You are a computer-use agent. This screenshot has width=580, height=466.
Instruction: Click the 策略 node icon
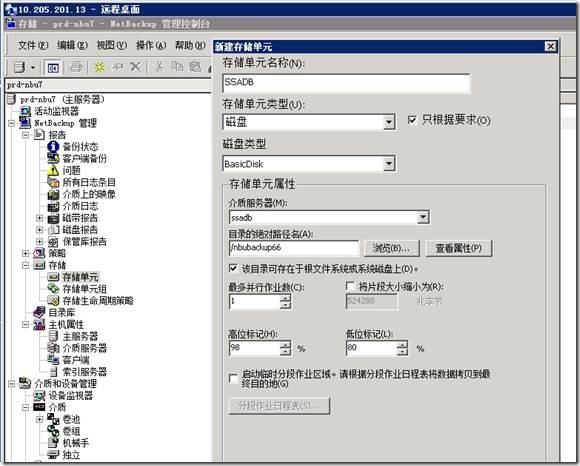[x=39, y=253]
